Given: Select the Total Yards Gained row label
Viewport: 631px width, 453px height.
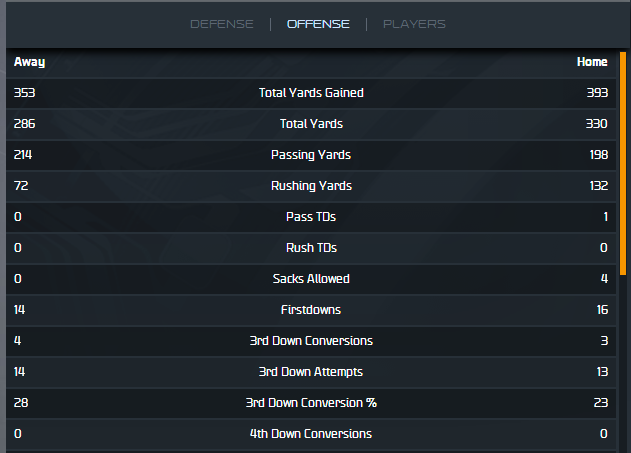Looking at the screenshot, I should (311, 93).
